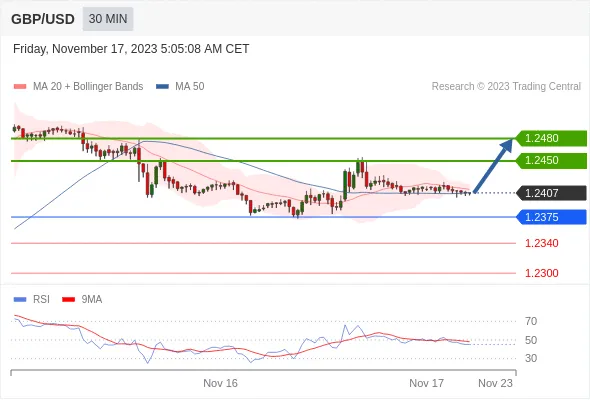Click the GBP/USD pair title

[43, 19]
